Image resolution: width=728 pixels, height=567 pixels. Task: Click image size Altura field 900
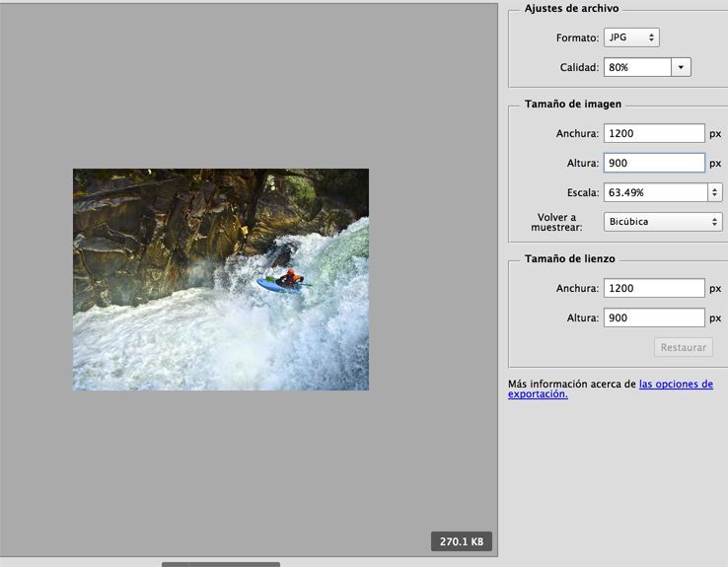pos(654,163)
